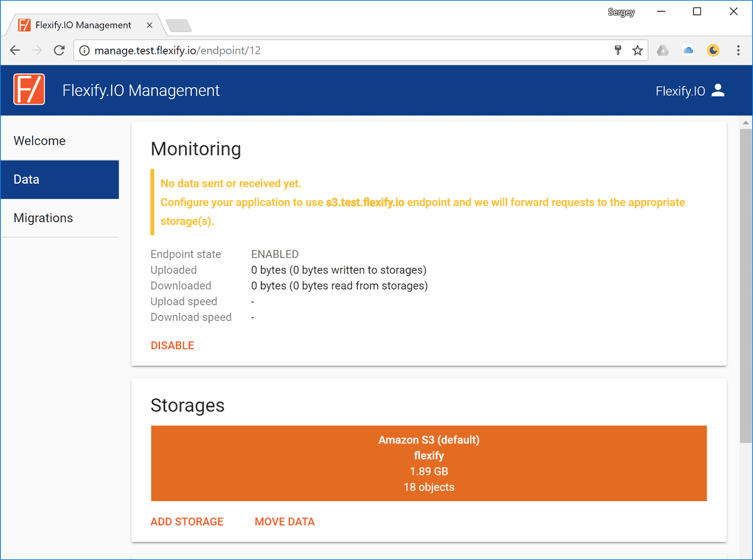This screenshot has height=560, width=753.
Task: View site information in the address bar
Action: [x=84, y=51]
